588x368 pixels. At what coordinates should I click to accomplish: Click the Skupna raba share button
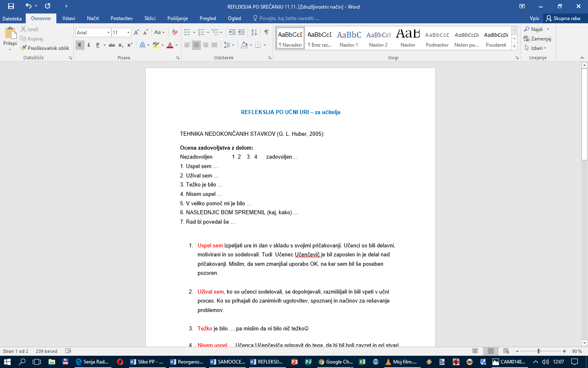pos(563,18)
